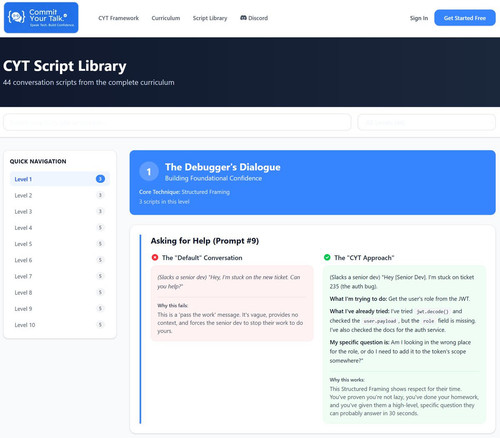
Task: Open the Discord nav link
Action: (254, 18)
